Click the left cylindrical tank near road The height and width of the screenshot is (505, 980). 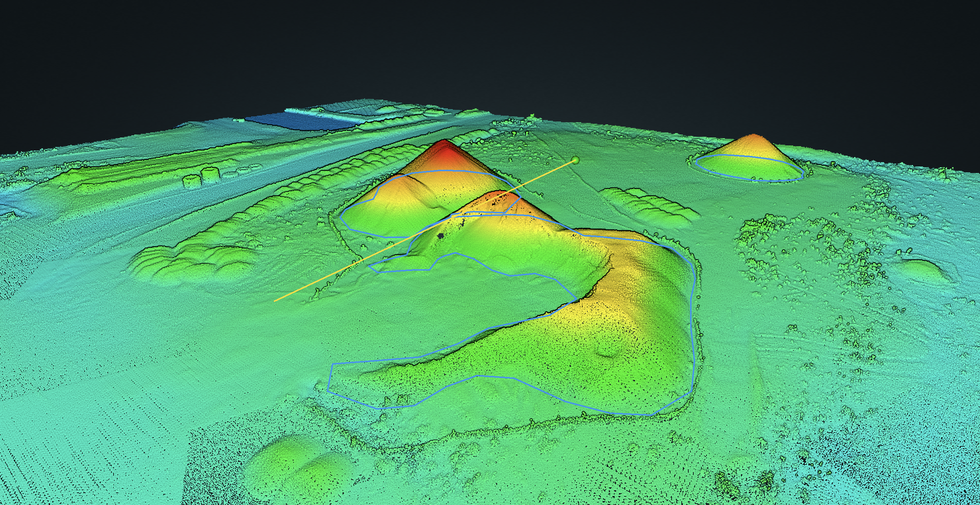(192, 182)
